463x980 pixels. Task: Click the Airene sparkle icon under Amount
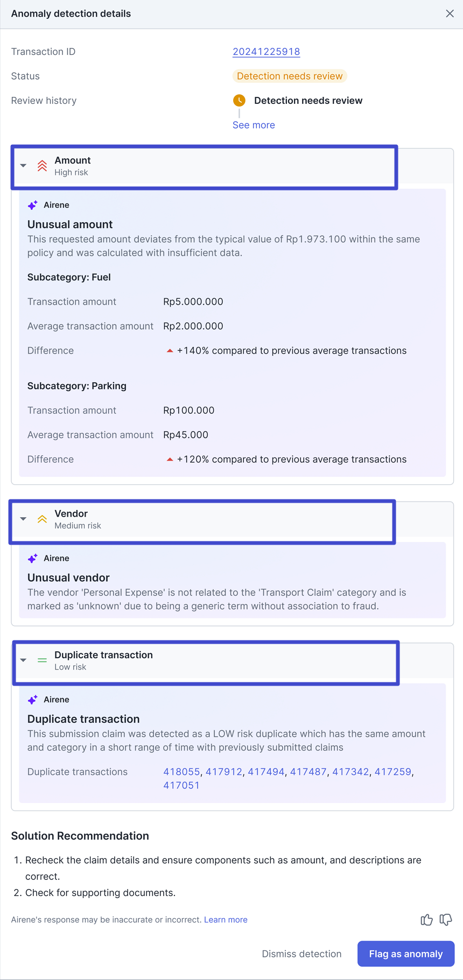(x=33, y=205)
